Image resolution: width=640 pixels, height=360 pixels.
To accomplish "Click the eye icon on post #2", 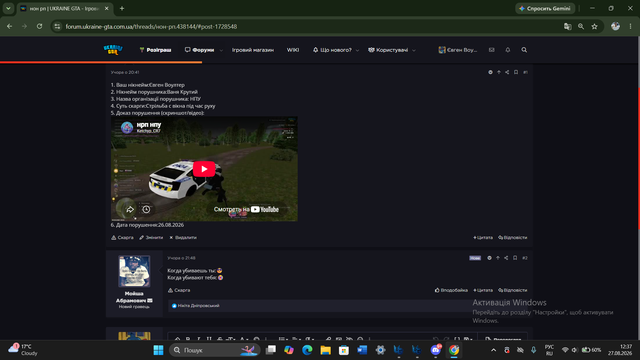I will point(489,258).
